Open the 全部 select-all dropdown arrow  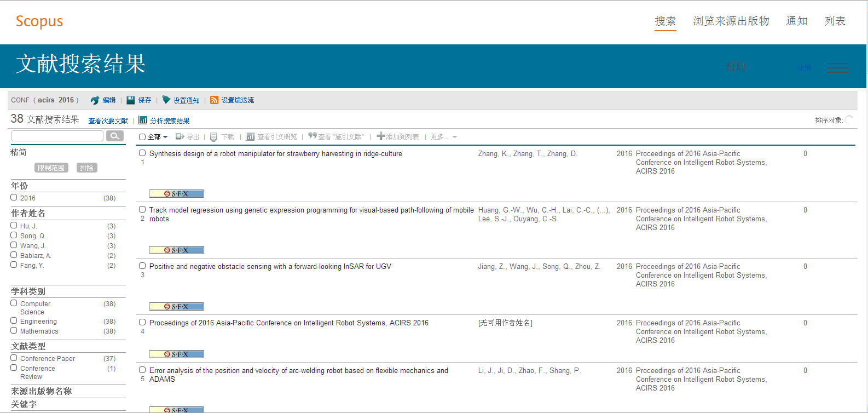coord(165,137)
